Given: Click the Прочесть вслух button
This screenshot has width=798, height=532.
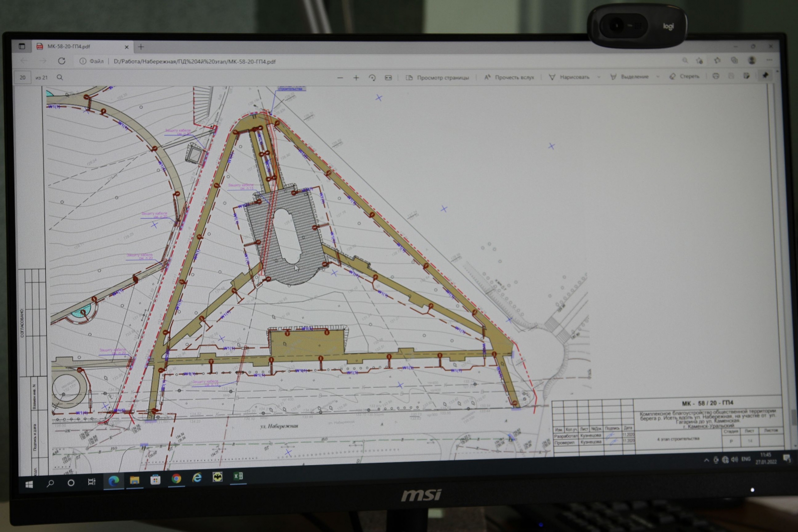Looking at the screenshot, I should (x=509, y=77).
